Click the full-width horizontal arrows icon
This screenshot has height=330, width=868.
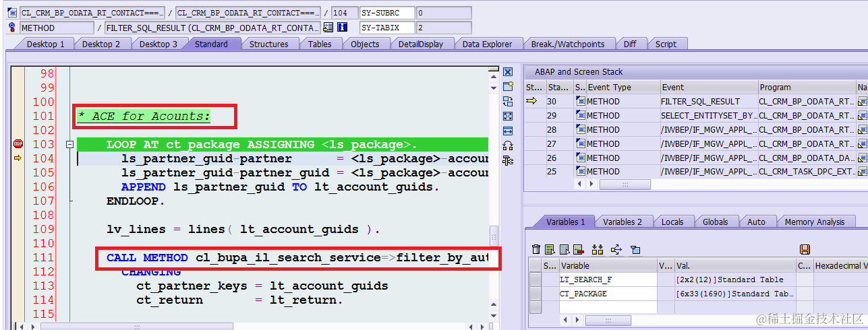[509, 131]
